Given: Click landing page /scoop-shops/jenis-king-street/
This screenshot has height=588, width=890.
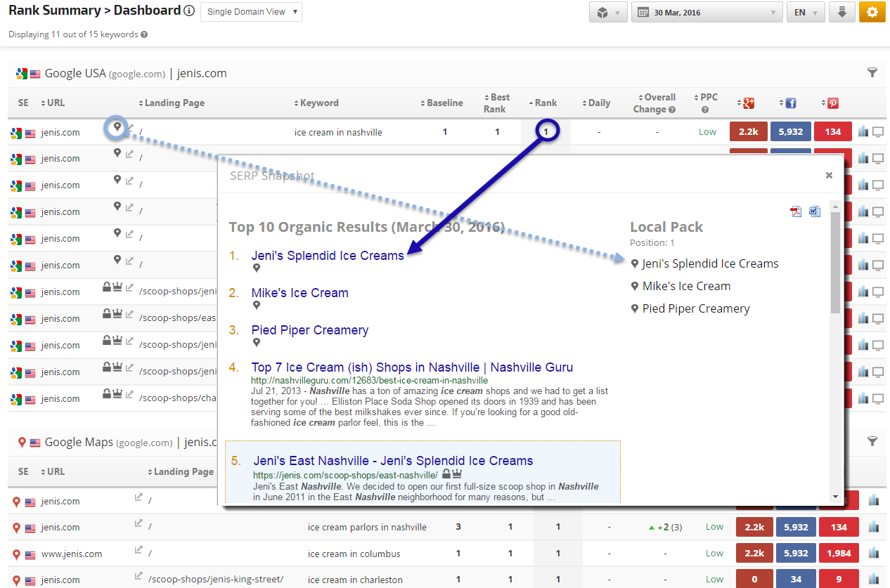Looking at the screenshot, I should click(x=216, y=579).
